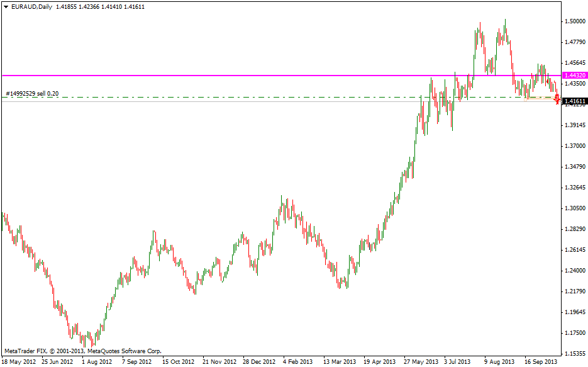Select the green dashed sell order line

[x=252, y=98]
